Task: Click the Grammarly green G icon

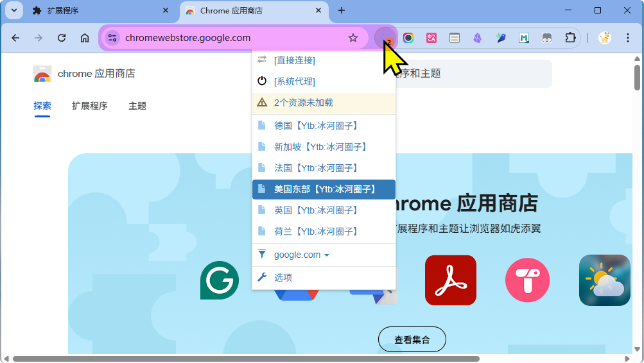Action: (220, 280)
